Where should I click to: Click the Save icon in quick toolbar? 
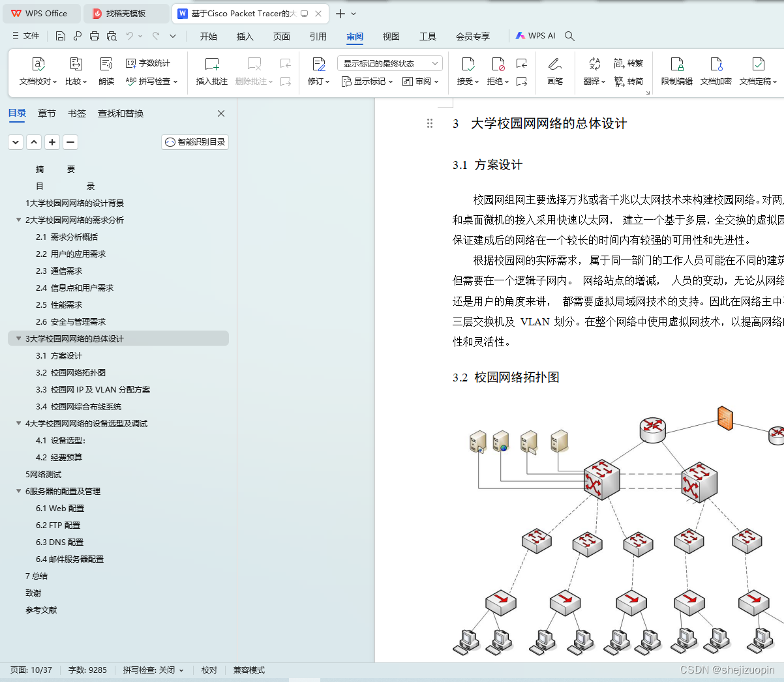click(61, 36)
